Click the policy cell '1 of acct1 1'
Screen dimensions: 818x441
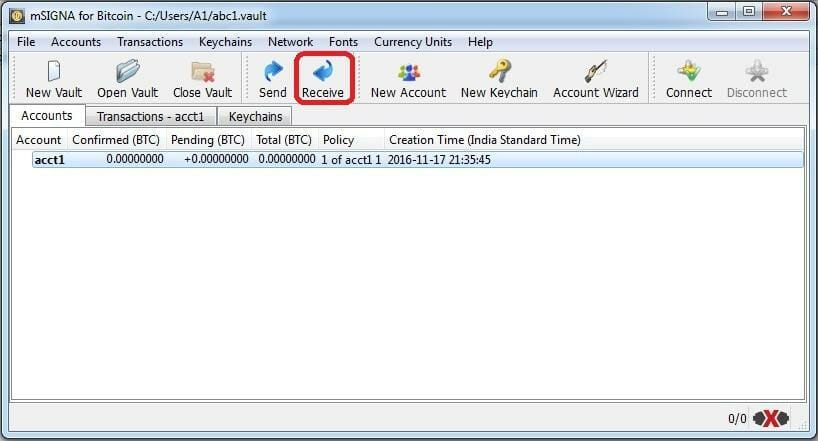[351, 160]
